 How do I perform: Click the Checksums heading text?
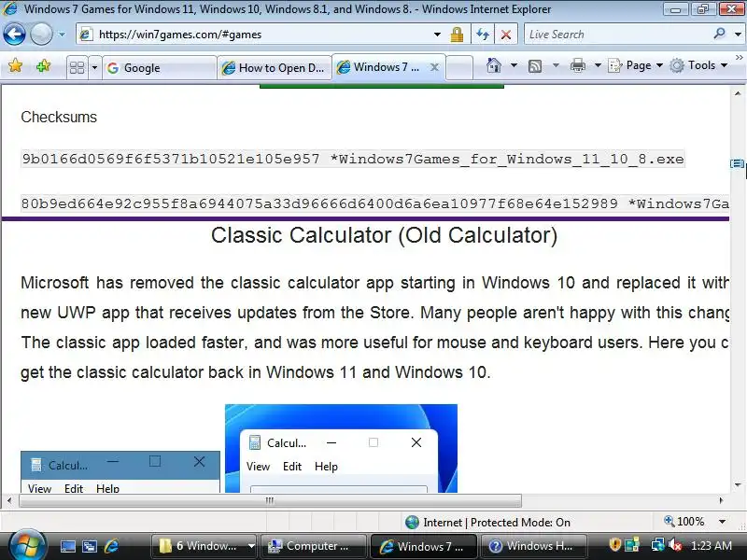59,118
